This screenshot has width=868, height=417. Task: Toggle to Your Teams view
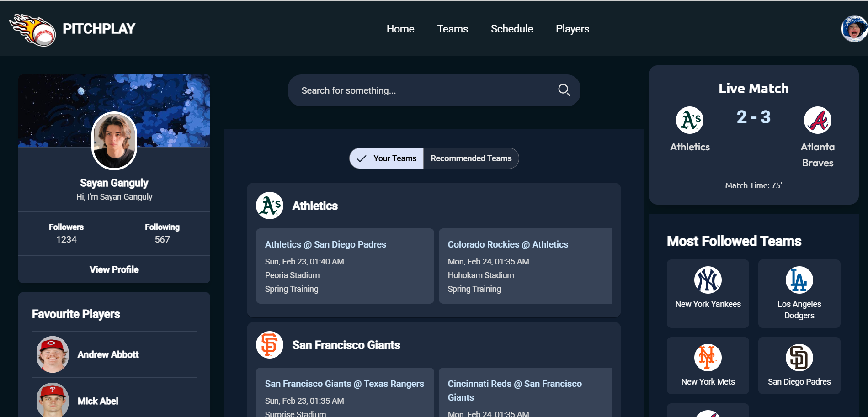coord(387,158)
